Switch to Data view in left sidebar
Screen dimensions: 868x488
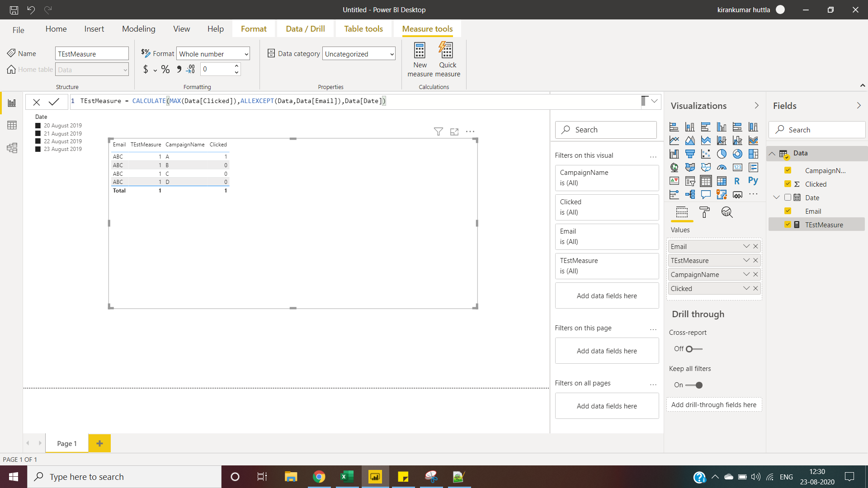pos(12,125)
